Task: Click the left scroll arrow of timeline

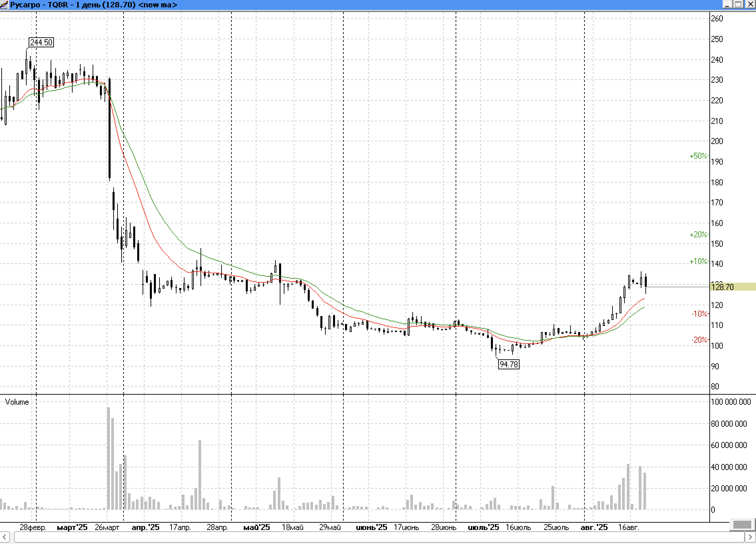Action: point(4,537)
